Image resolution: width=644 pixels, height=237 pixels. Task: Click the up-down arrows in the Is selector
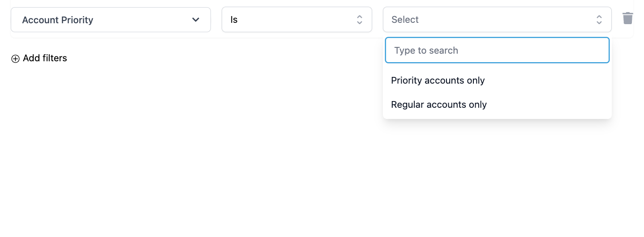pyautogui.click(x=359, y=20)
